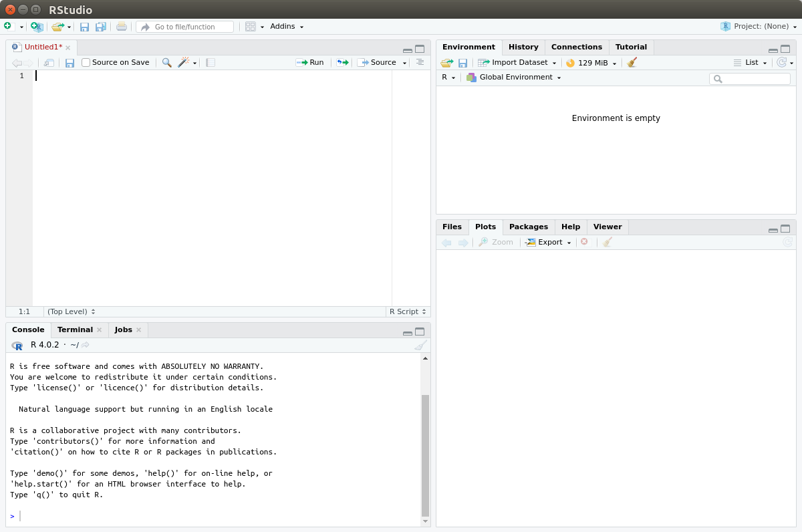Save current document from main toolbar
The image size is (802, 532).
(x=84, y=27)
